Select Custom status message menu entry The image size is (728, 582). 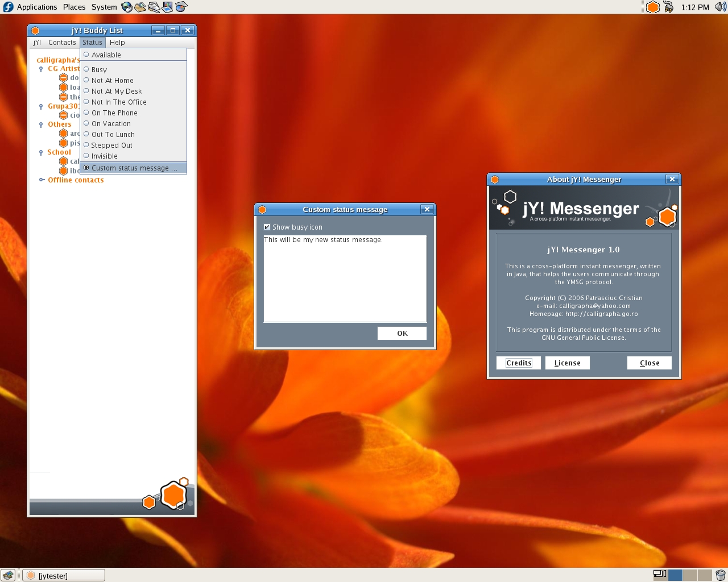[133, 168]
